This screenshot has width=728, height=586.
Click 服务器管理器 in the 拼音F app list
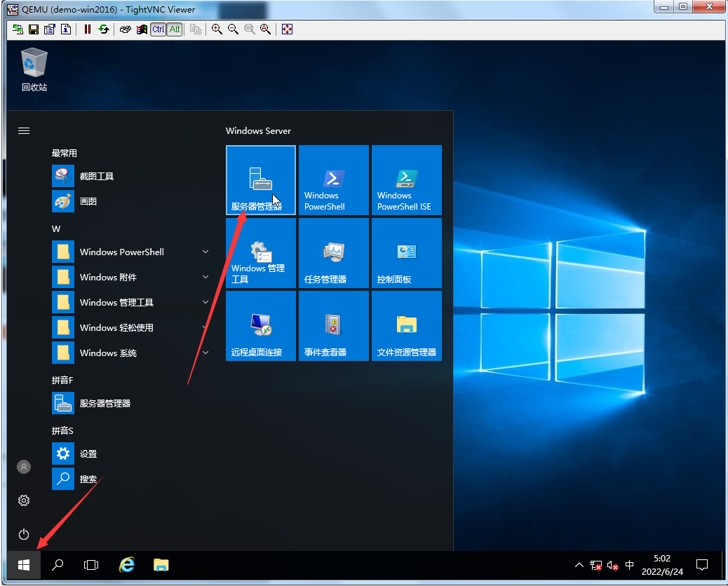(130, 403)
